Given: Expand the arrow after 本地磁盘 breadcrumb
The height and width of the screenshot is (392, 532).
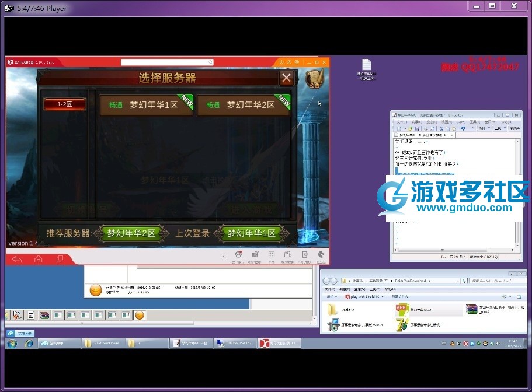Looking at the screenshot, I should (x=392, y=281).
